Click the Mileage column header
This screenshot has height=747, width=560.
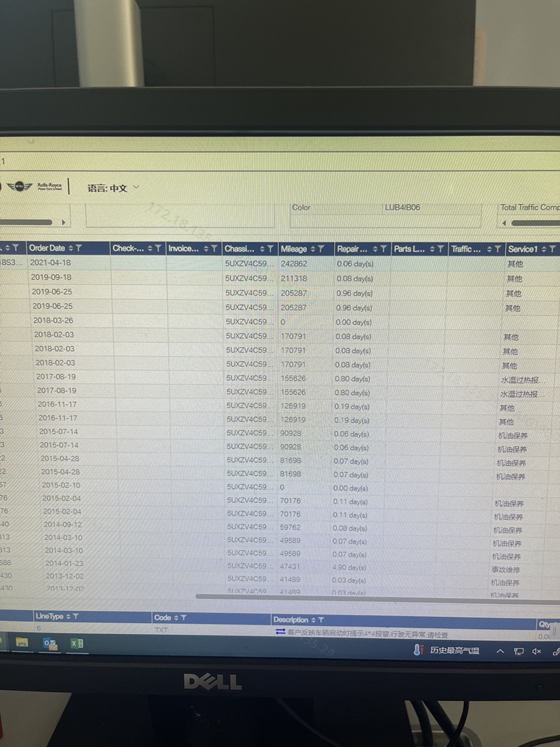tap(294, 249)
